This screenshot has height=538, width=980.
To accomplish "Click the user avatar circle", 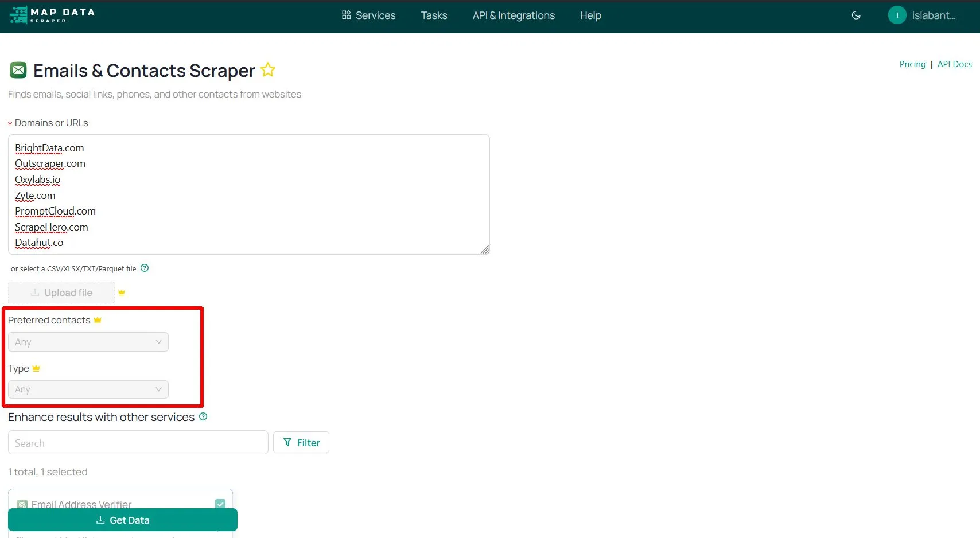I will (897, 15).
